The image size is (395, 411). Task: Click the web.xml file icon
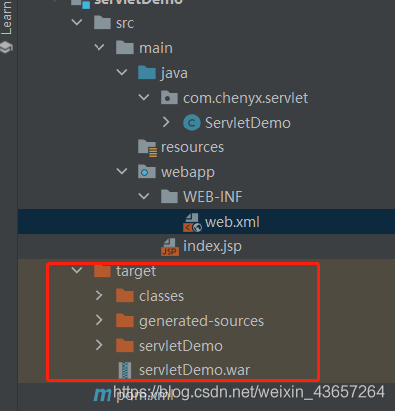click(x=192, y=222)
